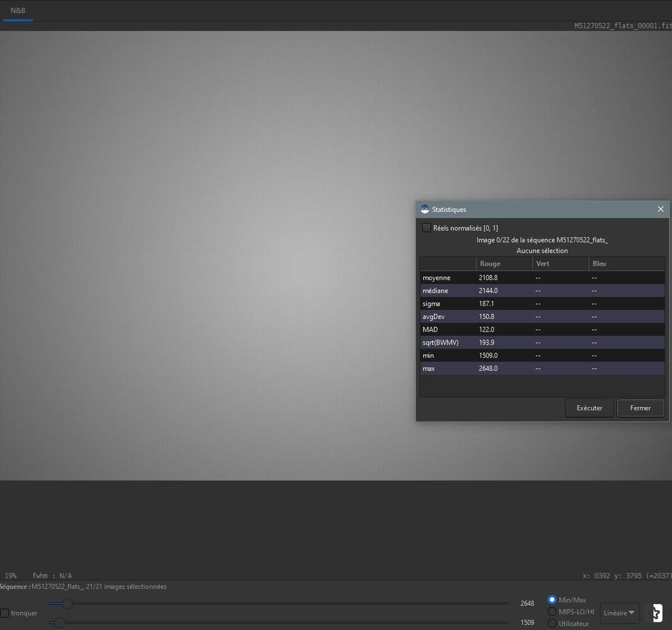This screenshot has width=672, height=630.
Task: Select the avgDev row
Action: pos(542,317)
